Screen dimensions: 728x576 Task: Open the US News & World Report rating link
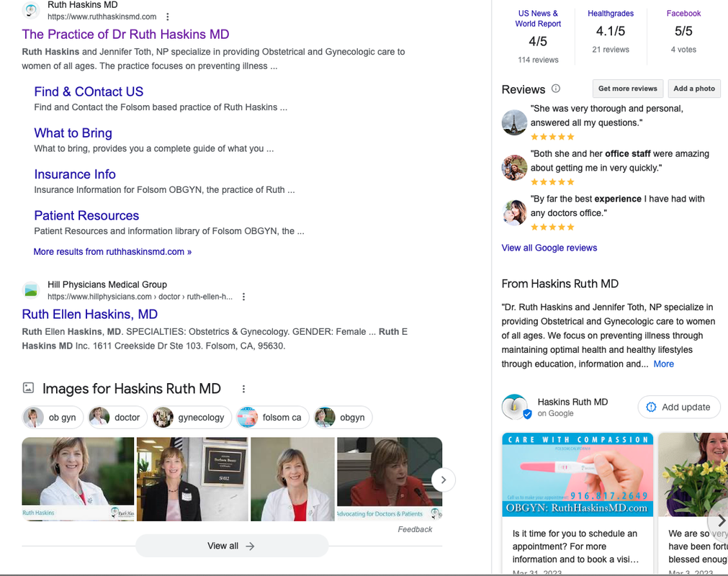(x=538, y=19)
